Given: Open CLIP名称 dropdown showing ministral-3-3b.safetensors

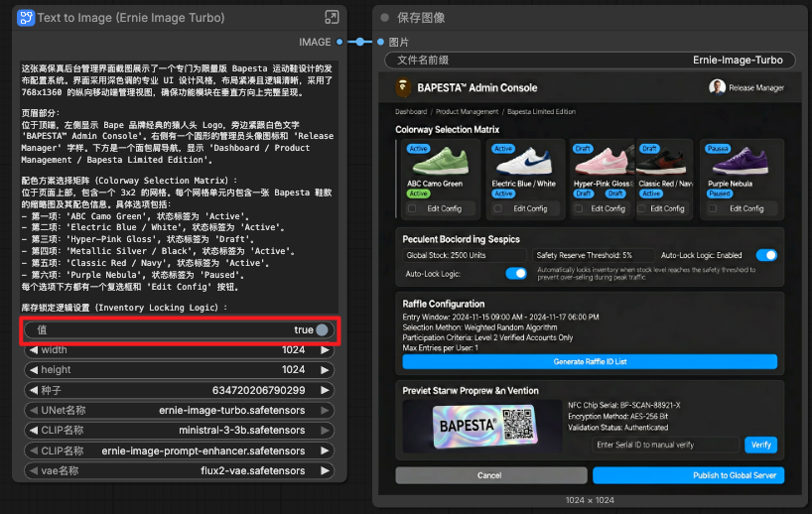Looking at the screenshot, I should pyautogui.click(x=179, y=430).
